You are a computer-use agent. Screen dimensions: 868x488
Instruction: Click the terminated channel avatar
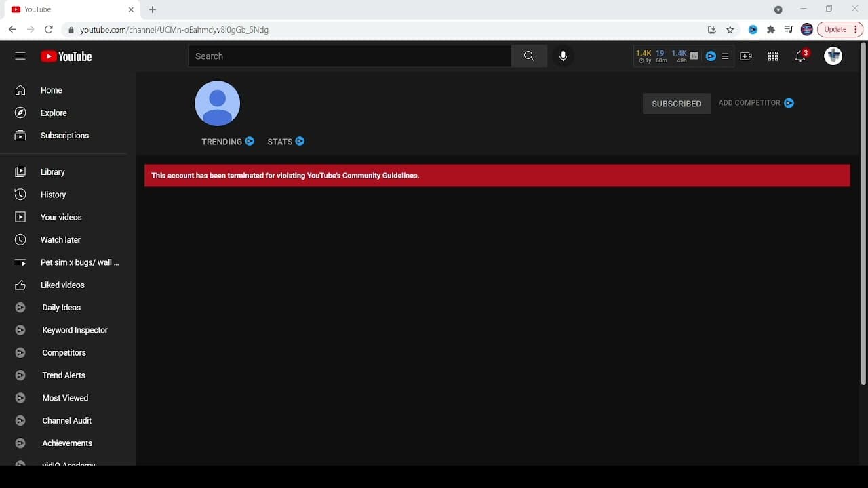click(x=218, y=104)
